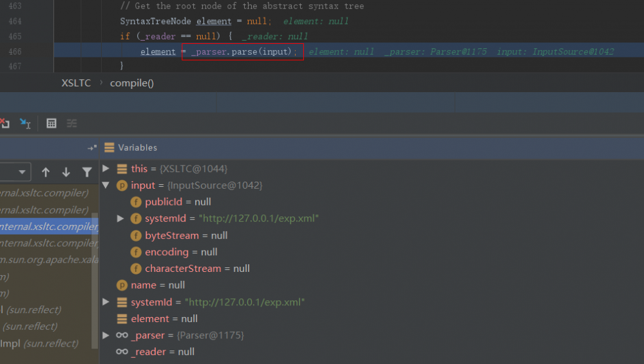
Task: Click 'SyntaxTreeNode' in line 464
Action: (x=155, y=21)
